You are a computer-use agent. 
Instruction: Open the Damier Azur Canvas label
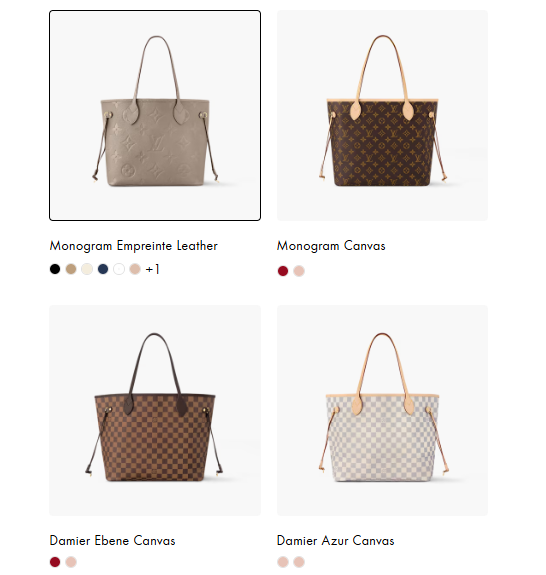click(336, 541)
